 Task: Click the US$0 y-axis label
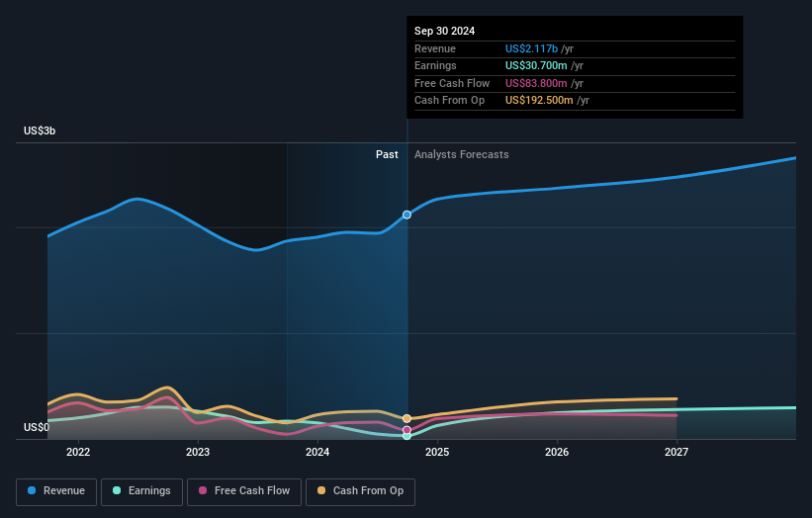pos(37,427)
